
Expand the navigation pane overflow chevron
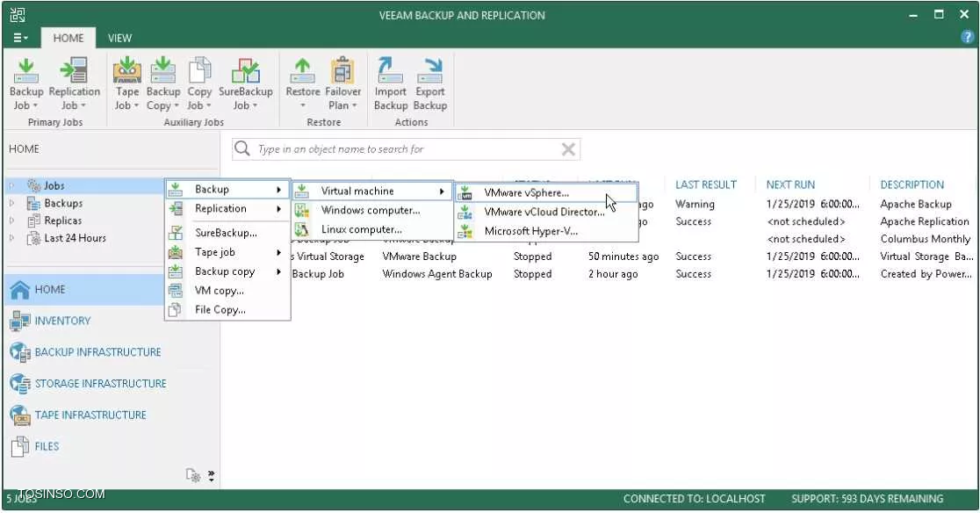pyautogui.click(x=212, y=476)
